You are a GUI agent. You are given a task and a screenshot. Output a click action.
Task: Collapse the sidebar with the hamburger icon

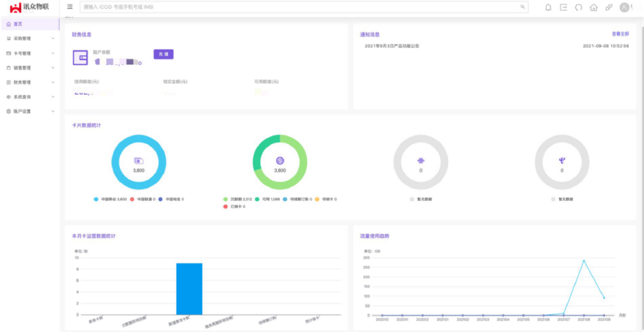(x=70, y=7)
